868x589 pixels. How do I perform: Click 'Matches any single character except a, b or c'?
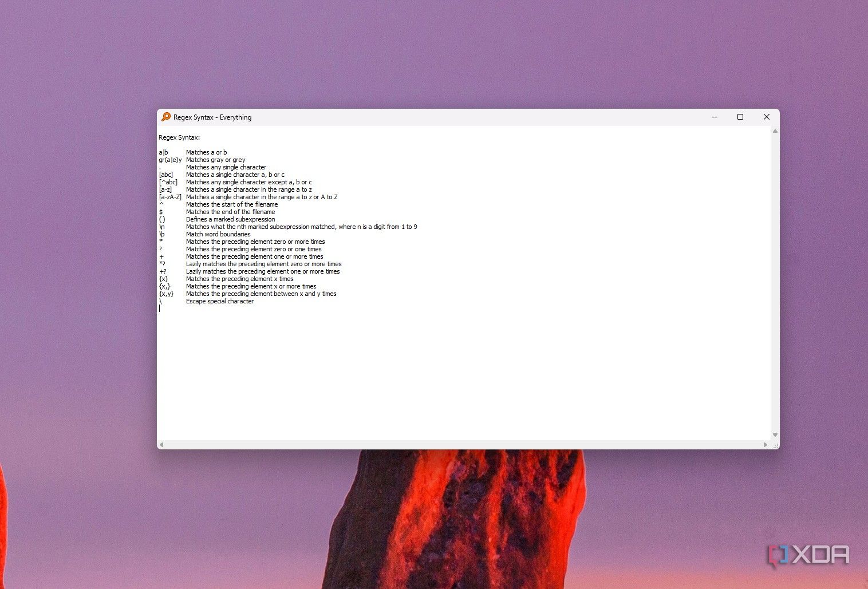coord(249,182)
